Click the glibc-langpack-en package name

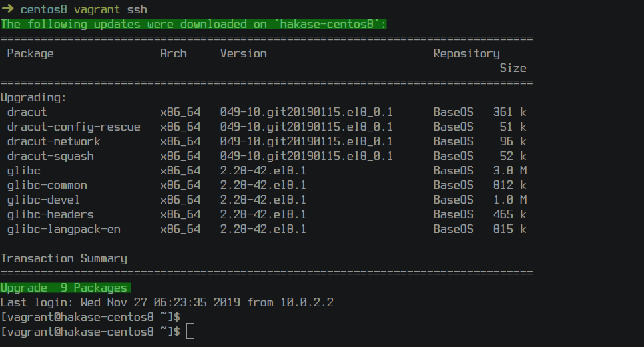pyautogui.click(x=64, y=230)
